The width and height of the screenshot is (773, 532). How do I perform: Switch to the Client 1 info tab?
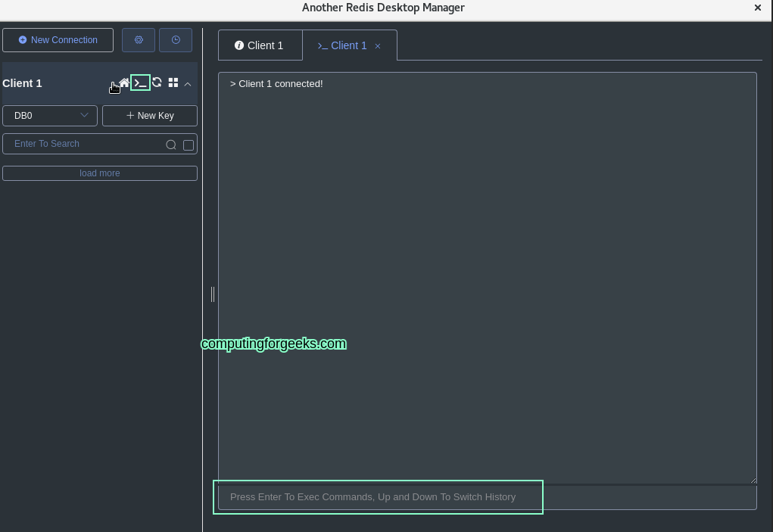[x=260, y=46]
